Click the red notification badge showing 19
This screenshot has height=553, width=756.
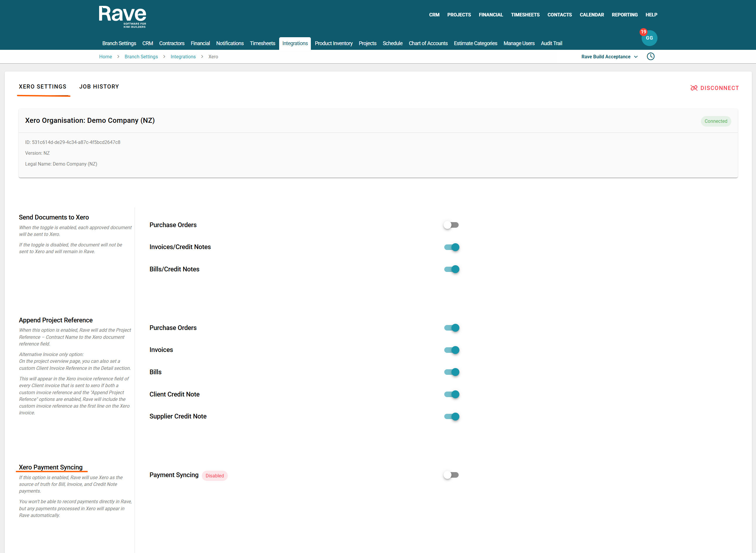[x=643, y=32]
